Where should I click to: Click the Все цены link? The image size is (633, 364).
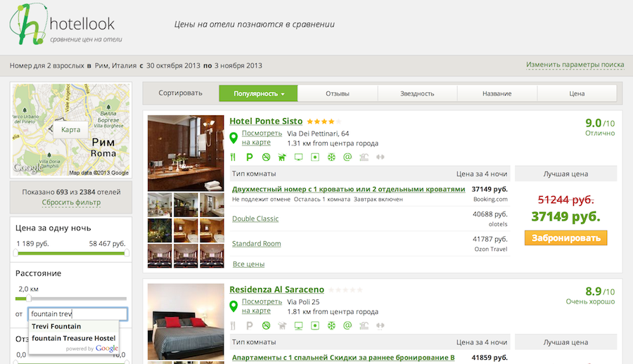pyautogui.click(x=249, y=264)
